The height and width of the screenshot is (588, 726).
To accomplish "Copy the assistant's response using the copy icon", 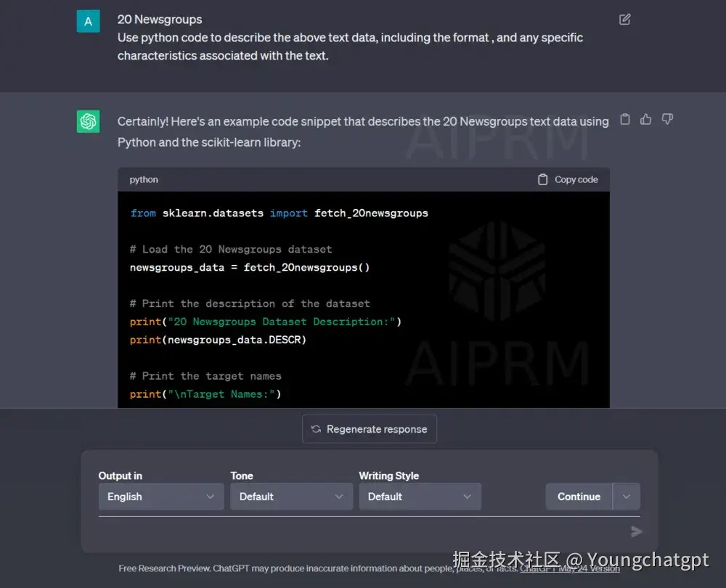I will (x=624, y=119).
